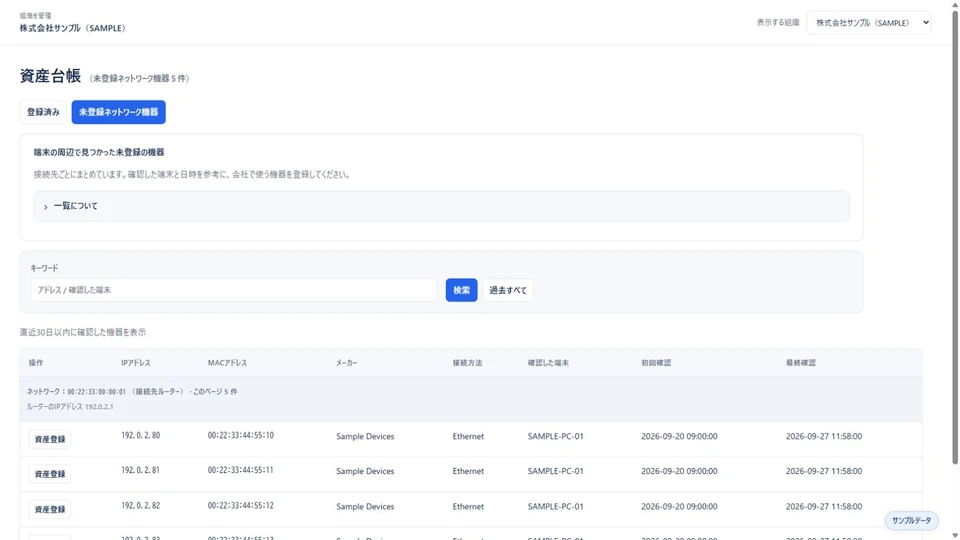Click the 接続方法 column header
The width and height of the screenshot is (960, 540).
point(467,363)
